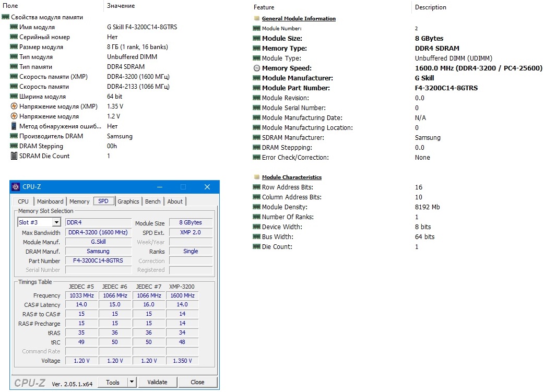Viewport: 556px width, 392px height.
Task: Click the 'Description' column header
Action: (431, 7)
